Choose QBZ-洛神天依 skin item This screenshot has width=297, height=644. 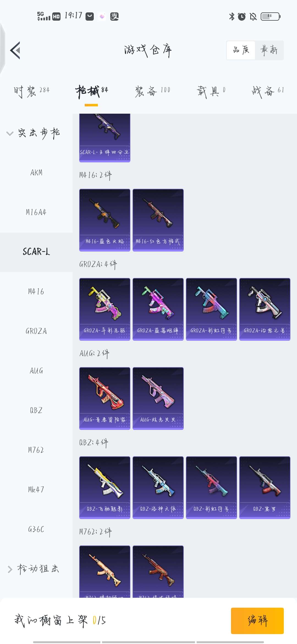pyautogui.click(x=158, y=488)
